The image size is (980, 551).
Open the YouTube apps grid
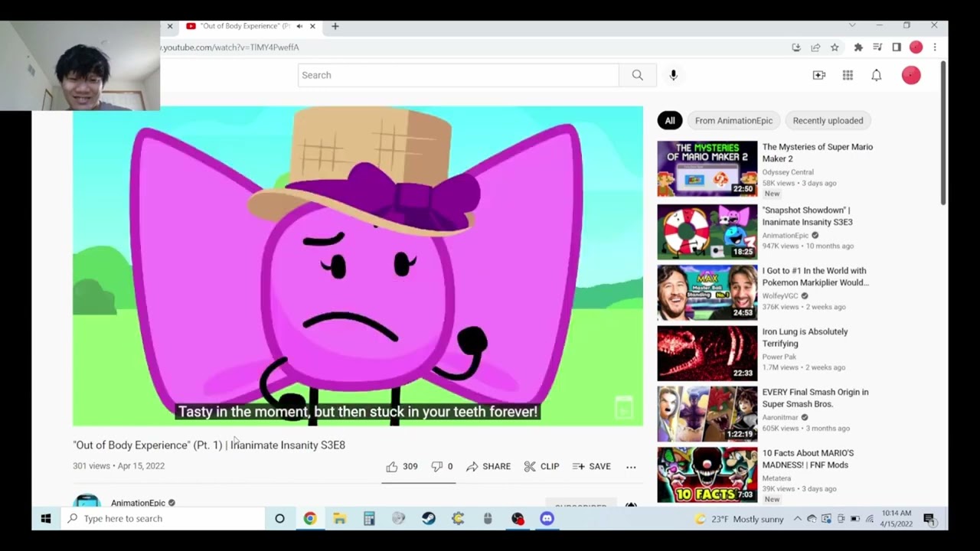(848, 75)
